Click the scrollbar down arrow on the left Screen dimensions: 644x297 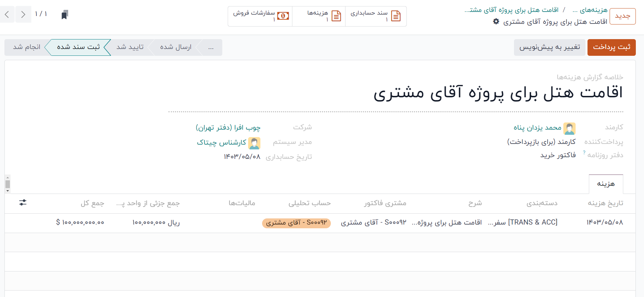pos(7,191)
